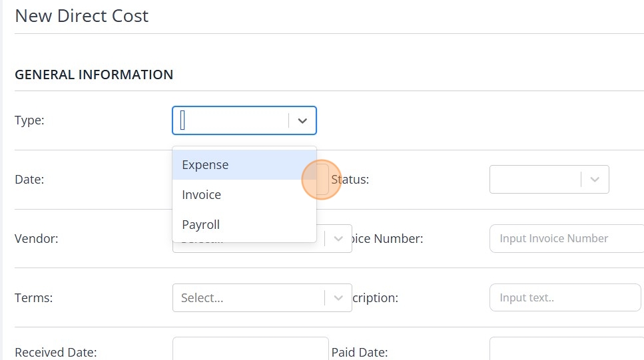Focus the Type combo box text field
The height and width of the screenshot is (360, 644).
point(230,120)
